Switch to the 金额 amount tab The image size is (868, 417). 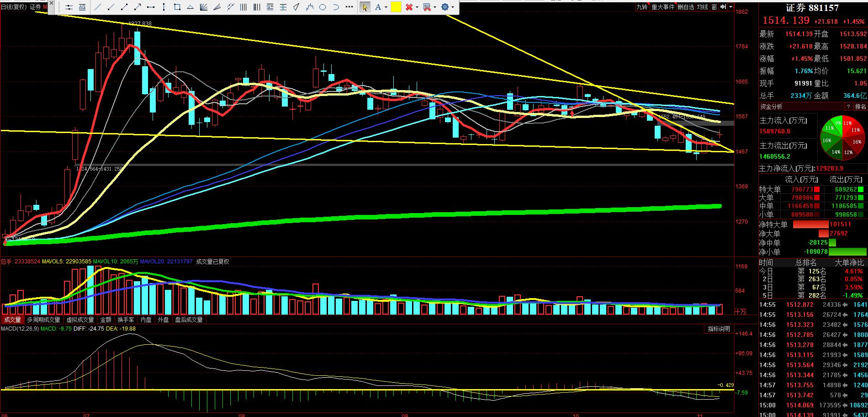pyautogui.click(x=106, y=320)
